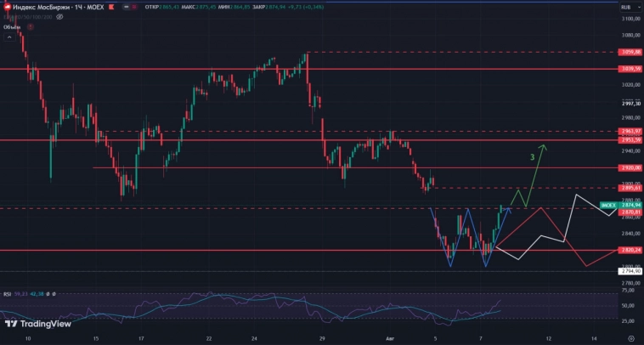Select the RSI indicator label
Viewport: 644px width, 345px height.
(7, 294)
